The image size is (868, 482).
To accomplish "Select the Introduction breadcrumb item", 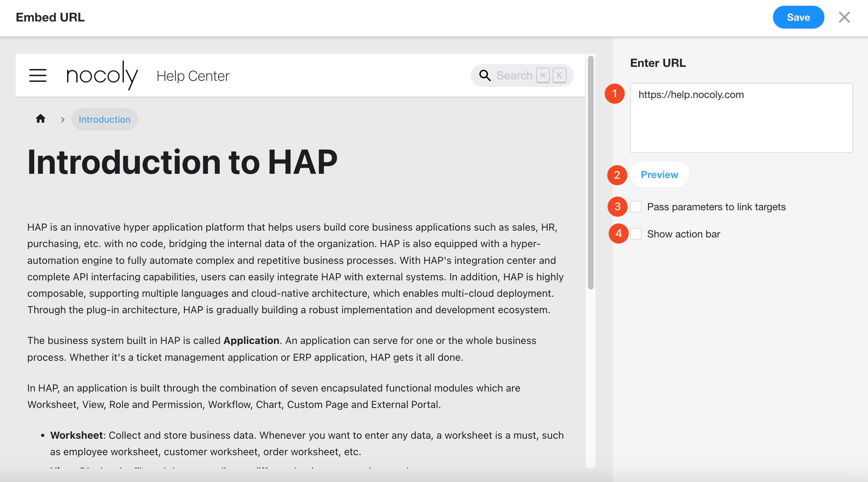I will click(x=104, y=119).
